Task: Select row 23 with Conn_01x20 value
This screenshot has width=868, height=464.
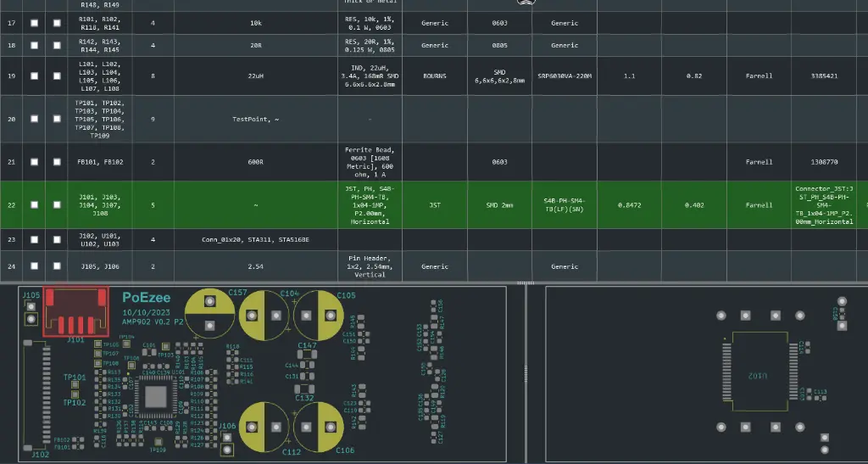Action: 255,240
